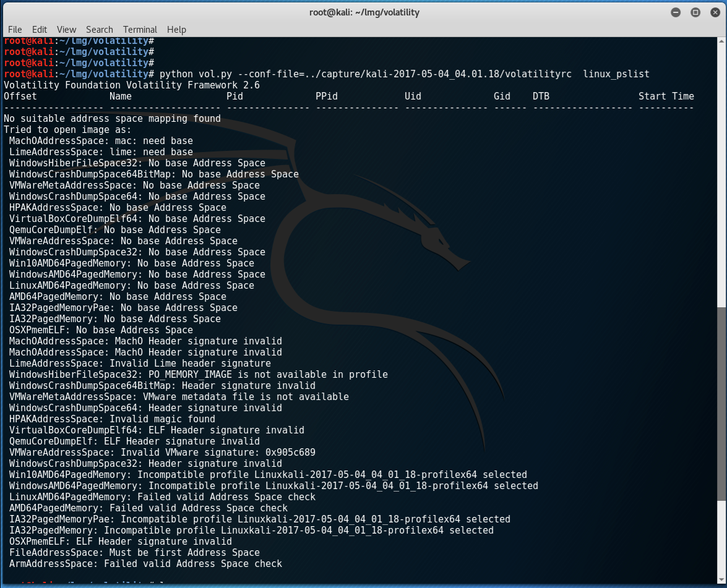Click 'Volatility Foundation Volatility Framework 2.6' line

tap(132, 85)
